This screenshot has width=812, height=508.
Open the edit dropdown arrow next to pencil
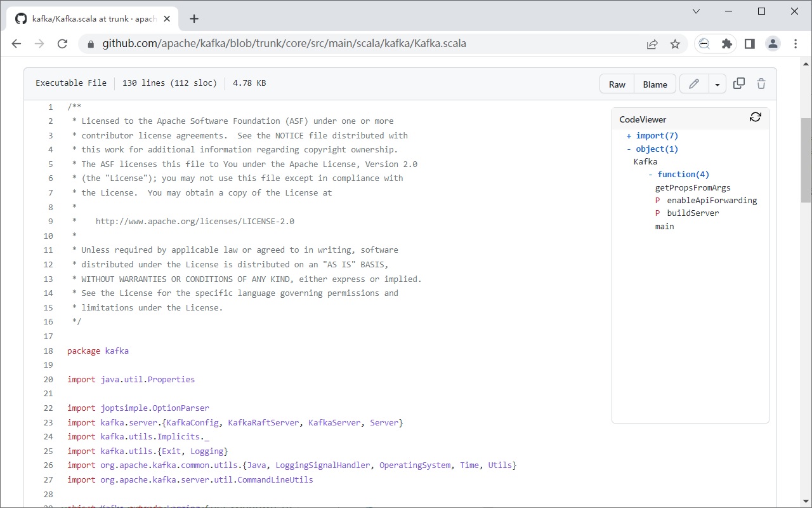tap(717, 83)
